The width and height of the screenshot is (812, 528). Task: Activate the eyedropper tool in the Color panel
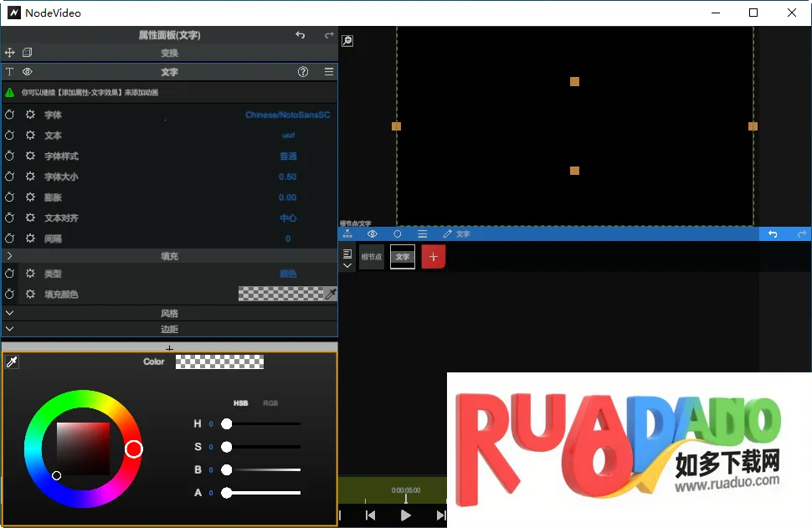point(12,361)
